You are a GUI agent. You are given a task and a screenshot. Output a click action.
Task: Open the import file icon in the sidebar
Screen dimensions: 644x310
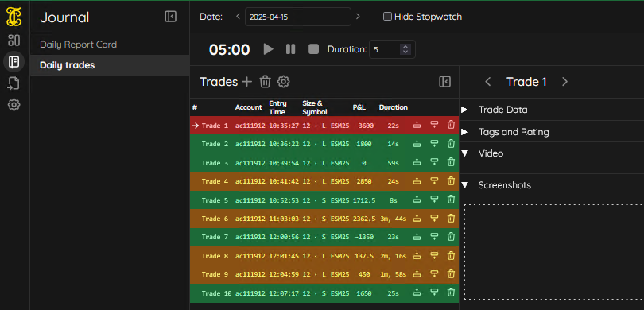[14, 83]
